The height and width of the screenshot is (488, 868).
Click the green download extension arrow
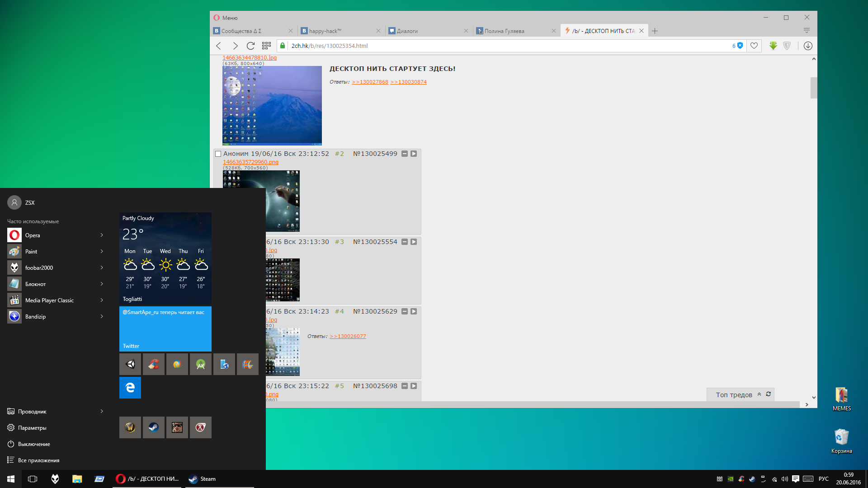pyautogui.click(x=773, y=46)
